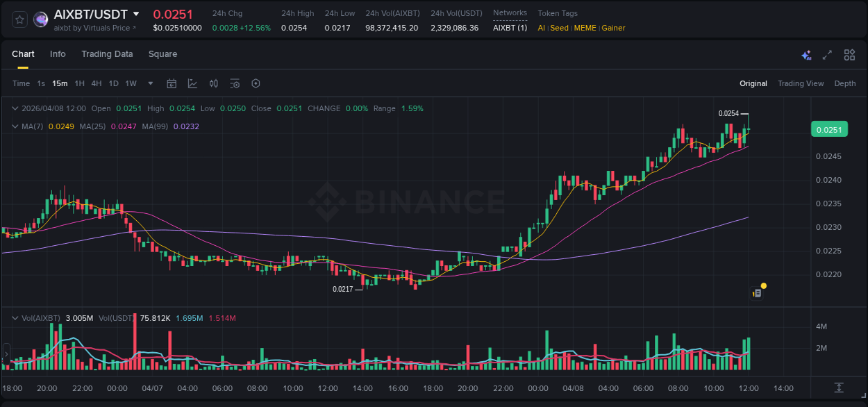Viewport: 868px width, 407px height.
Task: Click the MEME token tag link
Action: (585, 28)
